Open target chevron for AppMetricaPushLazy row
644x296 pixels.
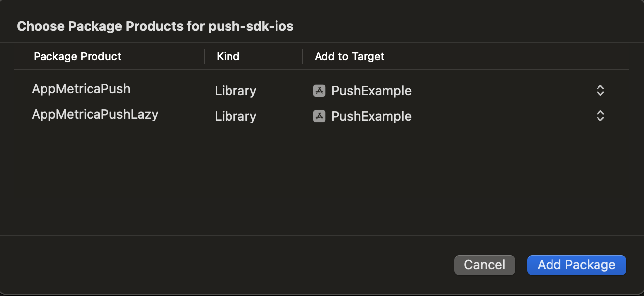[600, 116]
